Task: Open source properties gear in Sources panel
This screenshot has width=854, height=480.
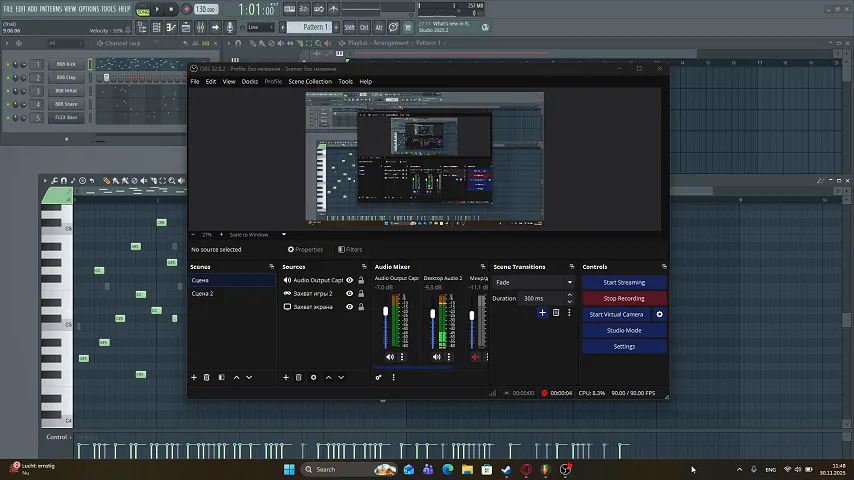Action: point(313,377)
